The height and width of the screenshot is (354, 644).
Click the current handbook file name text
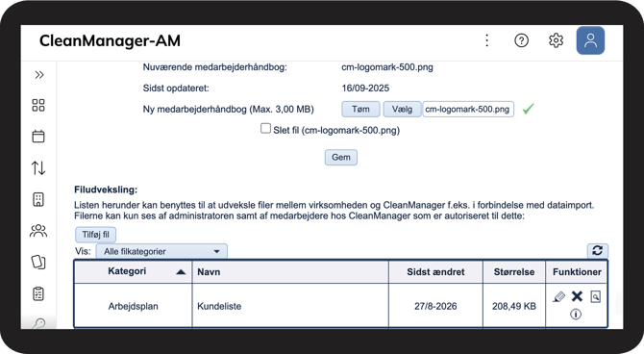[x=387, y=67]
